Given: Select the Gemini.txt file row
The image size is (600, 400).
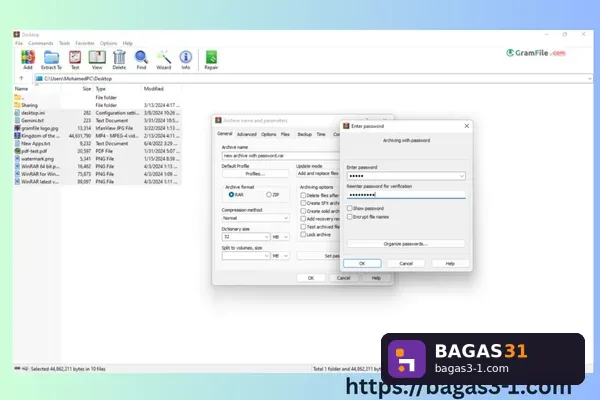Looking at the screenshot, I should tap(97, 121).
